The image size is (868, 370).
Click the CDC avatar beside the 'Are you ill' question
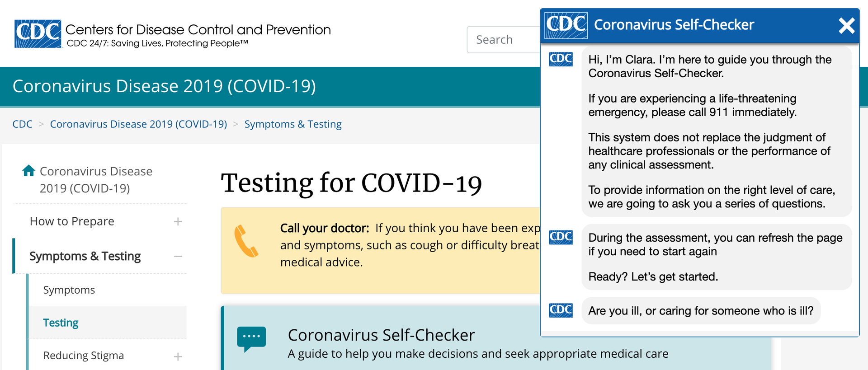pyautogui.click(x=561, y=310)
